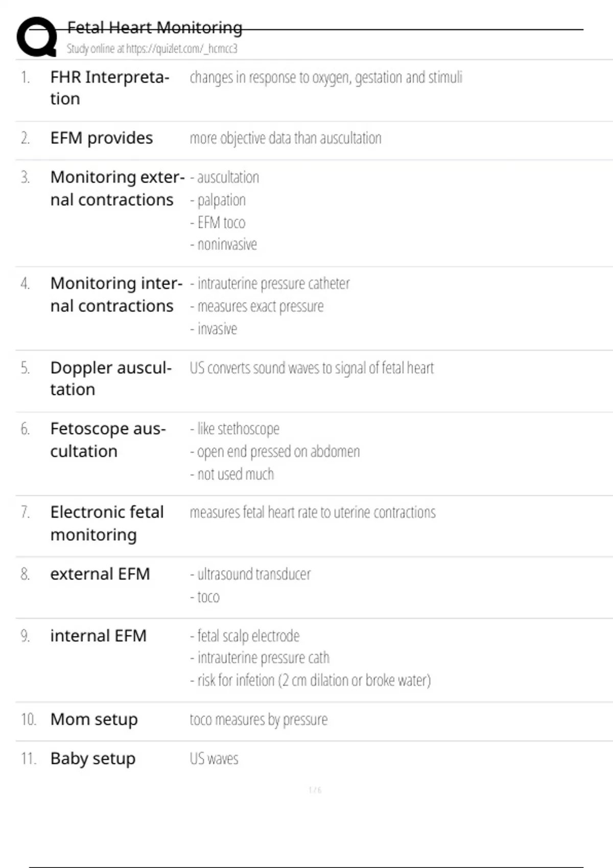
Task: Click the Monitoring internal contractions term
Action: pyautogui.click(x=116, y=295)
